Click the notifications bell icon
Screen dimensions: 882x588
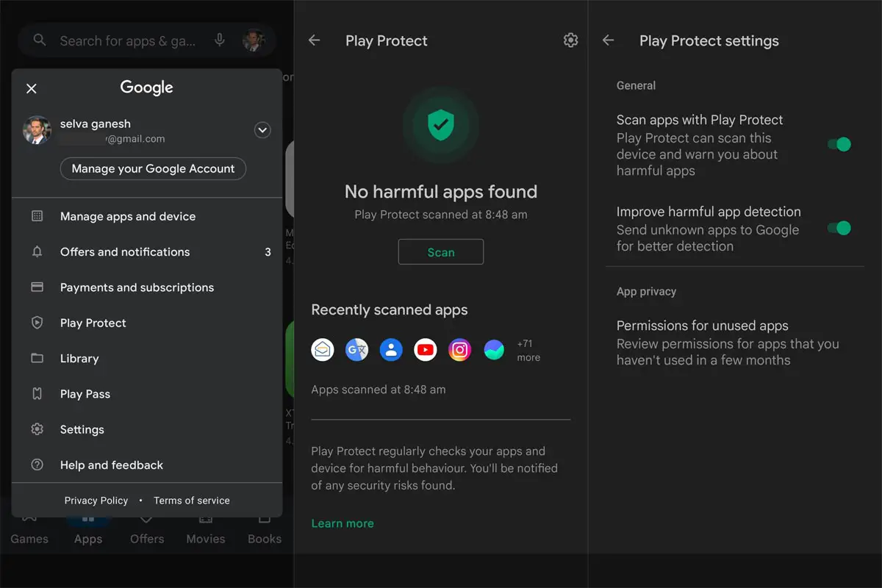37,251
